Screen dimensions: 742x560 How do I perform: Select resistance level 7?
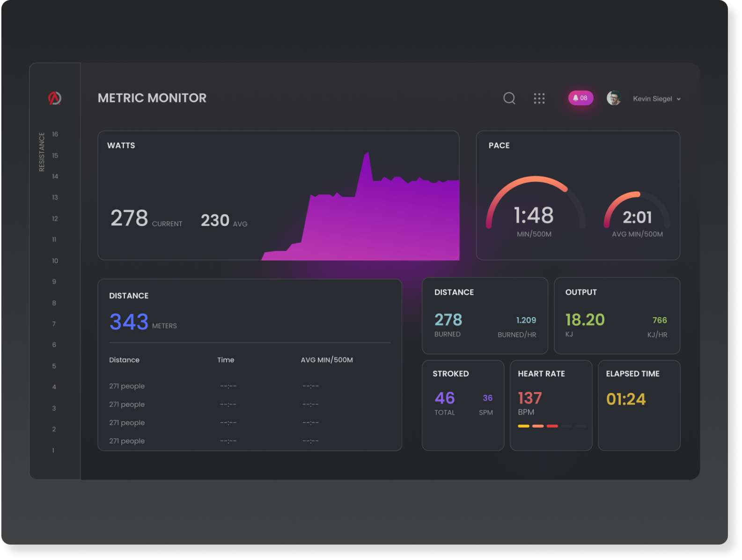[x=54, y=324]
